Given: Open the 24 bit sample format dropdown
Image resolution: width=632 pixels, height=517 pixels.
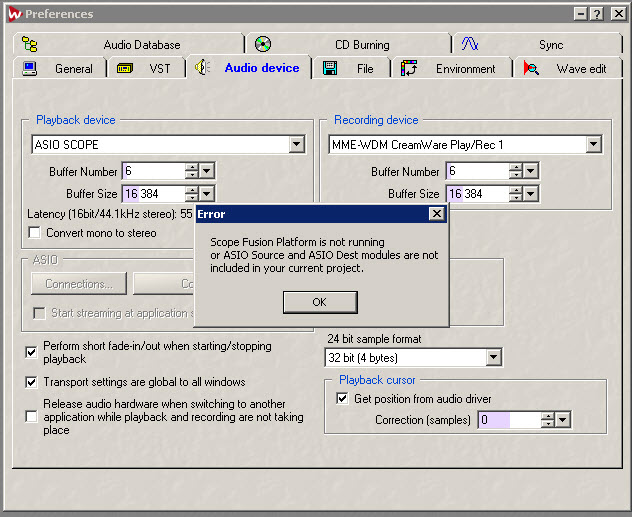Looking at the screenshot, I should [x=493, y=358].
